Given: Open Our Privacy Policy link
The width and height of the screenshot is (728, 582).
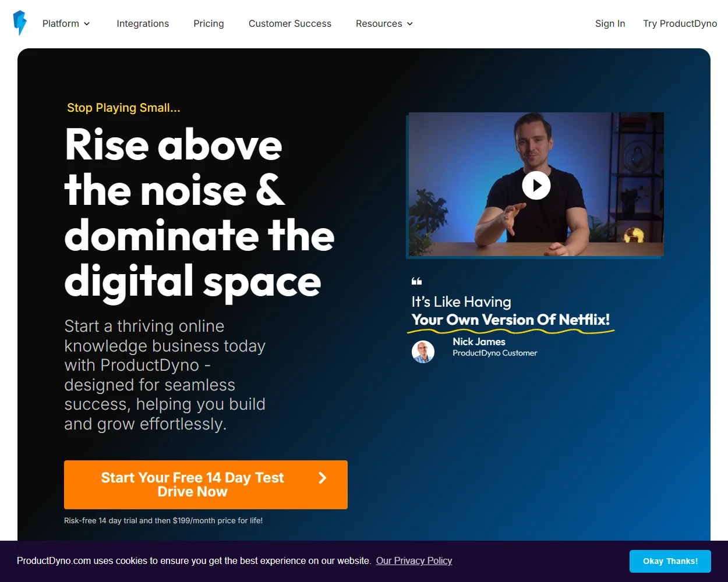Looking at the screenshot, I should point(414,560).
